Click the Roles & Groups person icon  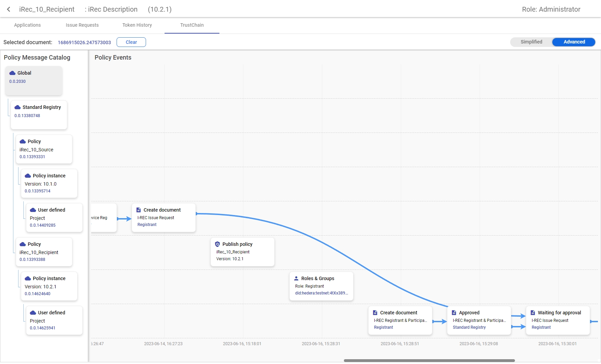click(296, 278)
